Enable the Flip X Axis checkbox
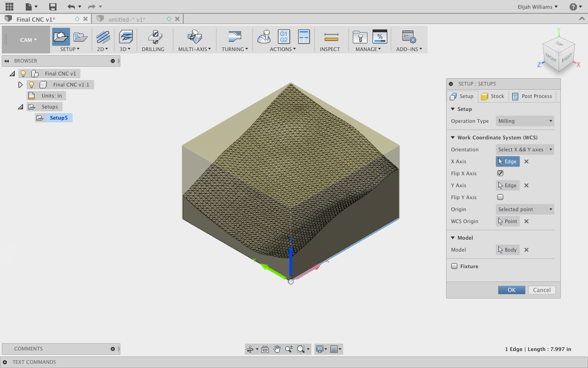588x368 pixels. pyautogui.click(x=500, y=173)
